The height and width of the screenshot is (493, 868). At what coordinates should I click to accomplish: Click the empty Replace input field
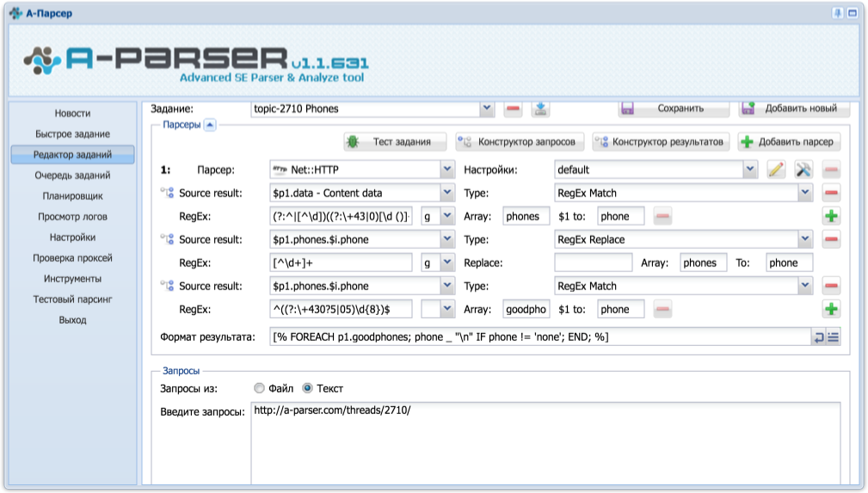click(x=593, y=262)
